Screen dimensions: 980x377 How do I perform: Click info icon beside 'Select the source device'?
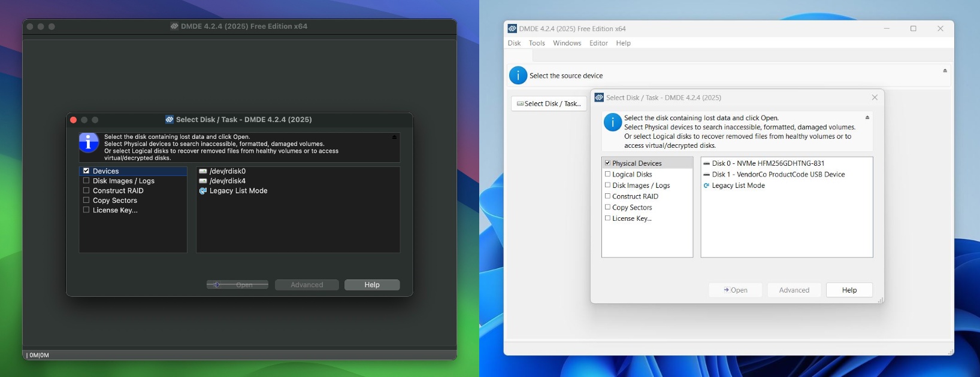(x=518, y=75)
